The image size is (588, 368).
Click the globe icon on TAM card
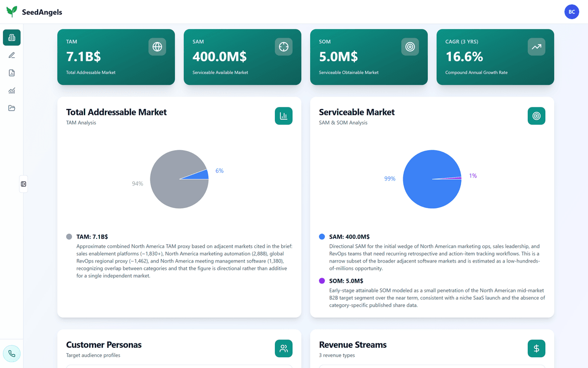(157, 47)
